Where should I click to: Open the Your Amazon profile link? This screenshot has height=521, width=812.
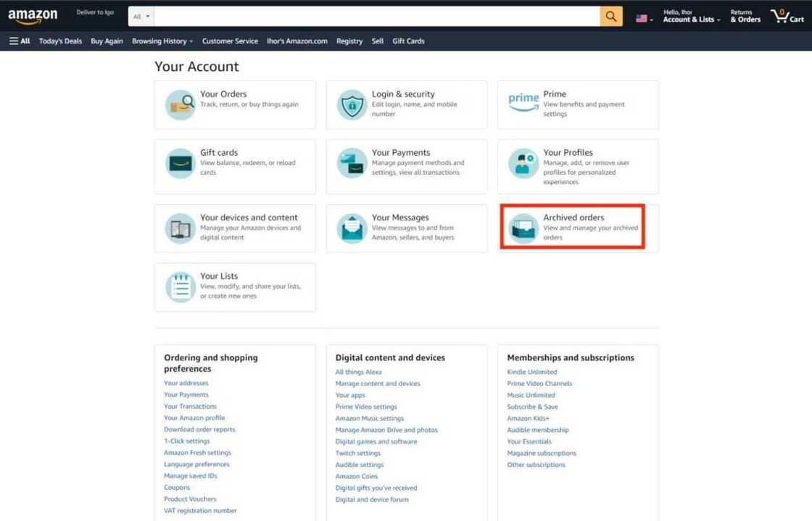coord(194,418)
